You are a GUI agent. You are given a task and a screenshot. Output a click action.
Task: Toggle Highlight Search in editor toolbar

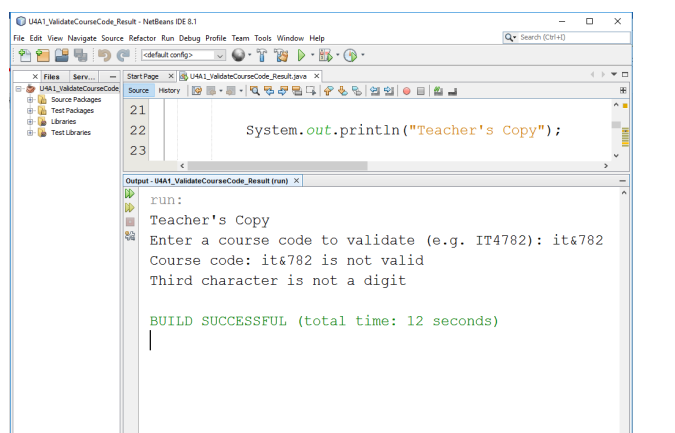pyautogui.click(x=297, y=91)
